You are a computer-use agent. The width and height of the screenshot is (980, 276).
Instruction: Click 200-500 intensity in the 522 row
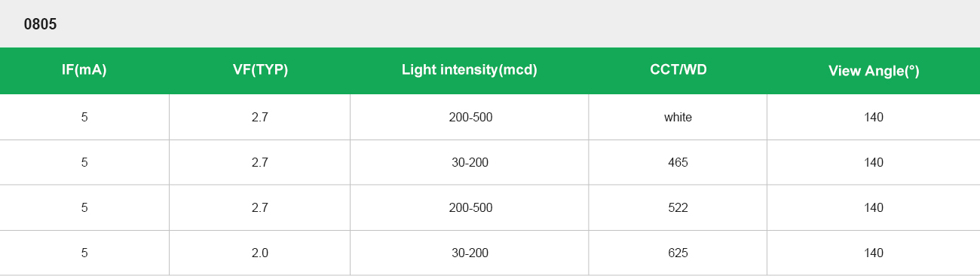[470, 207]
